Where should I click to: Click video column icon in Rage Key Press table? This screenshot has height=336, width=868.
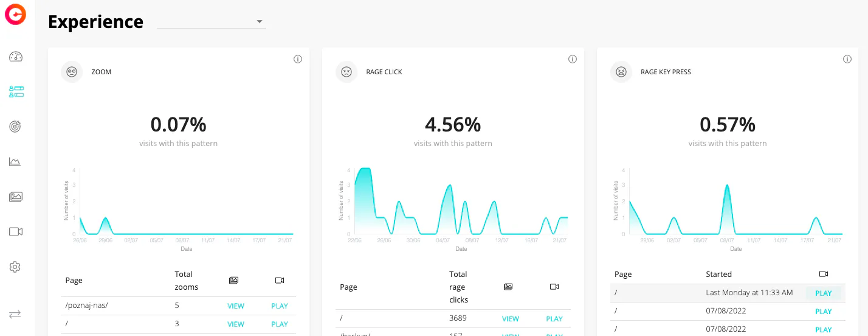pos(824,275)
